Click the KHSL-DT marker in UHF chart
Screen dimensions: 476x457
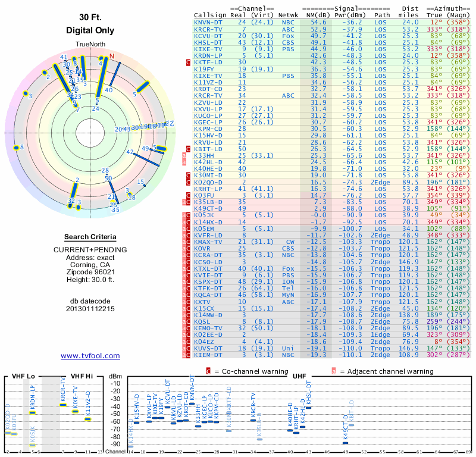coord(308,408)
